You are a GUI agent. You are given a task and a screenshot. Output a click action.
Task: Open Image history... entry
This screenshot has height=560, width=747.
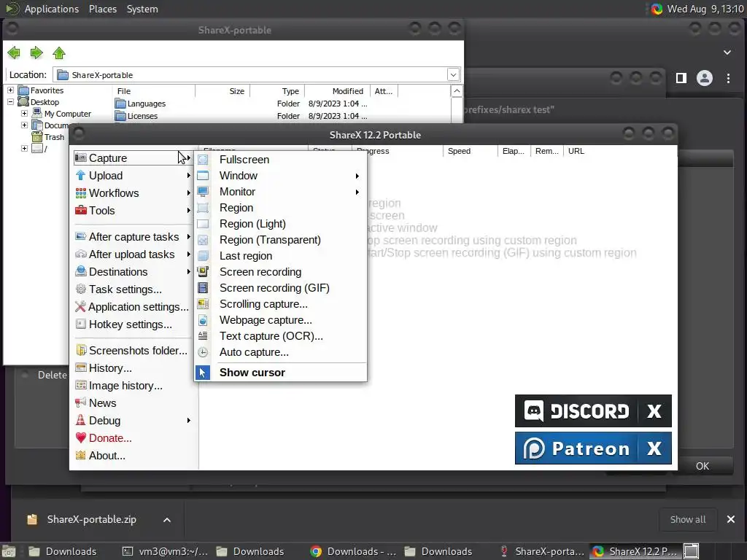point(133,386)
